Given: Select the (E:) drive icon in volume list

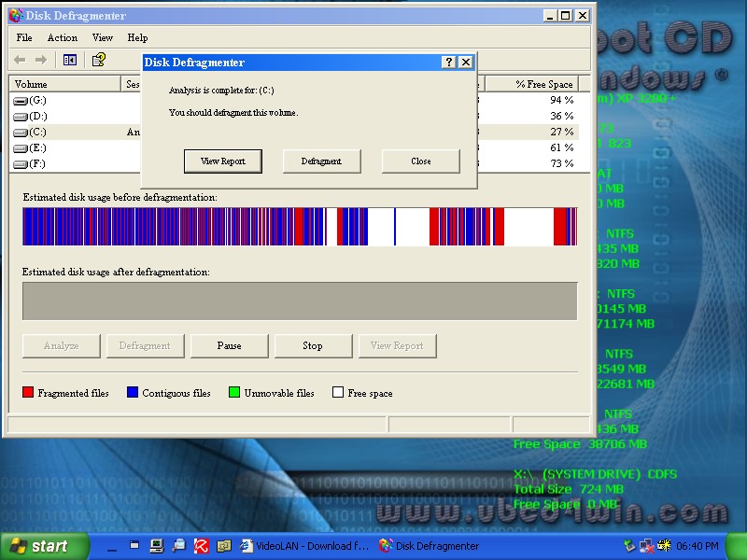Looking at the screenshot, I should point(21,147).
